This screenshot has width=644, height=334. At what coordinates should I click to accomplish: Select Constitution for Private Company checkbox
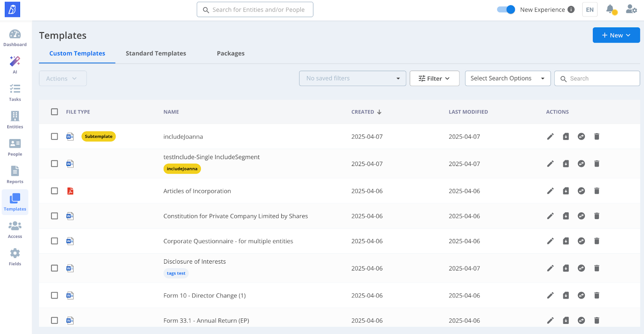[x=54, y=216]
